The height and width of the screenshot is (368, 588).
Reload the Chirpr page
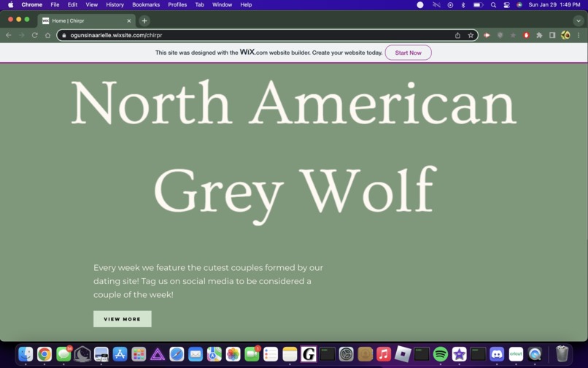(x=34, y=35)
